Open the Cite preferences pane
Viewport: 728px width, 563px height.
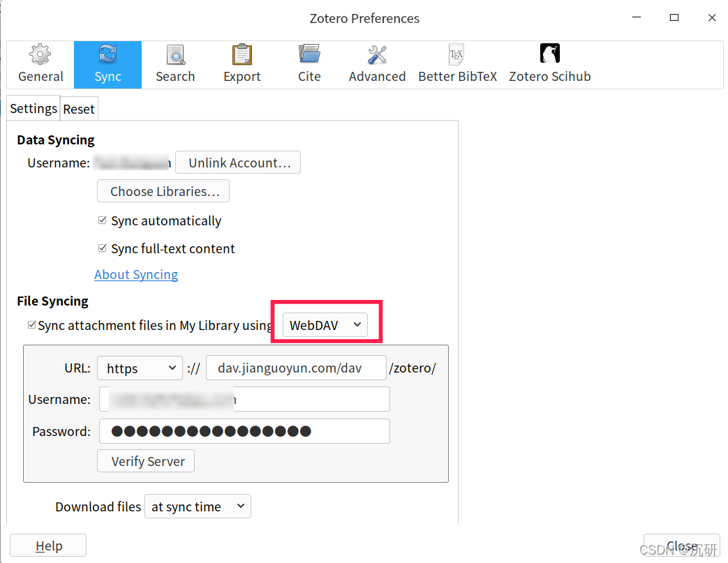click(x=309, y=64)
